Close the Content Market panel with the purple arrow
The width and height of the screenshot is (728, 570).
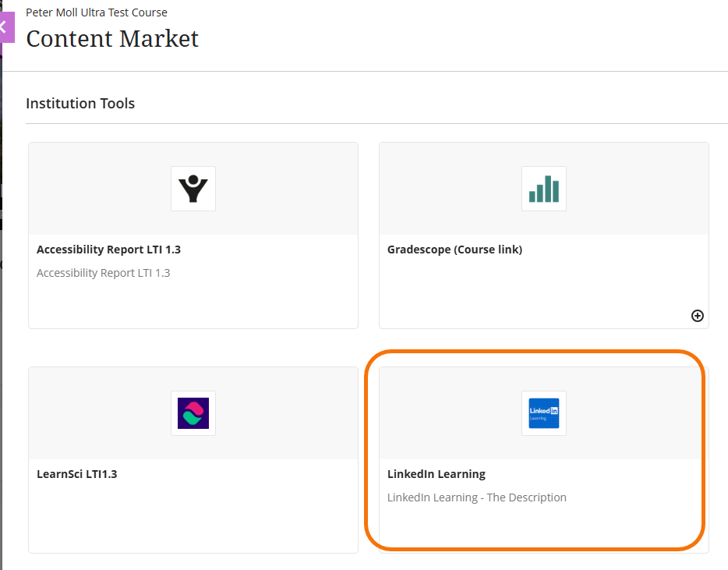(7, 27)
